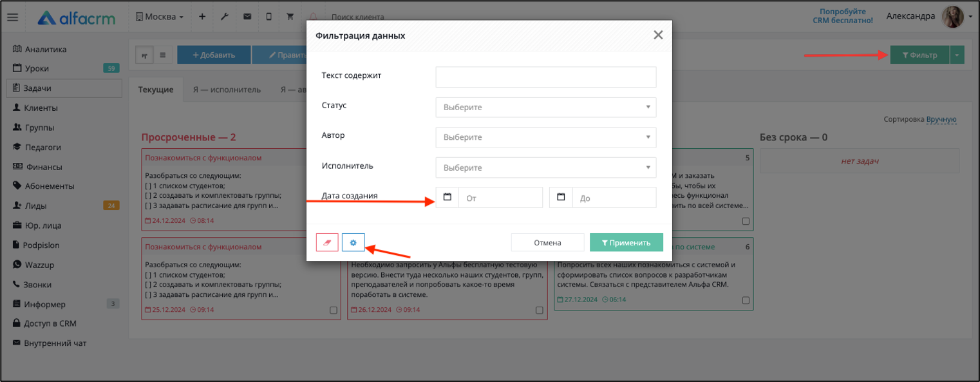This screenshot has height=382, width=980.
Task: Open the shopping cart icon in header
Action: pyautogui.click(x=290, y=17)
